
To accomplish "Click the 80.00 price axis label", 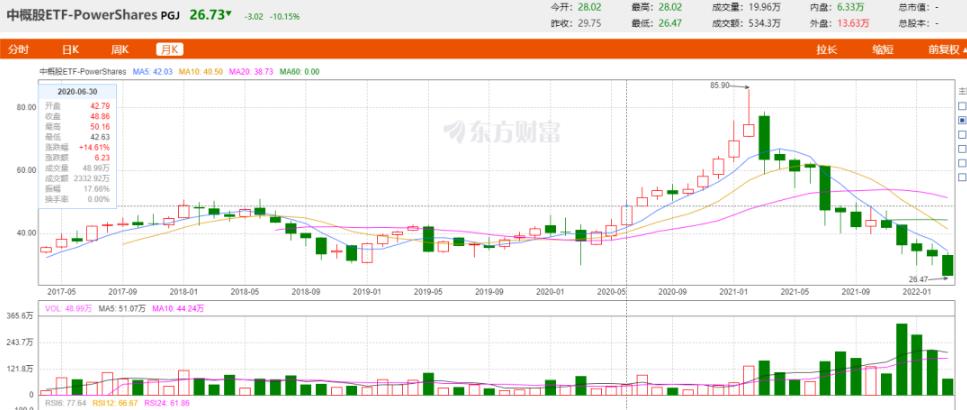I will (26, 107).
